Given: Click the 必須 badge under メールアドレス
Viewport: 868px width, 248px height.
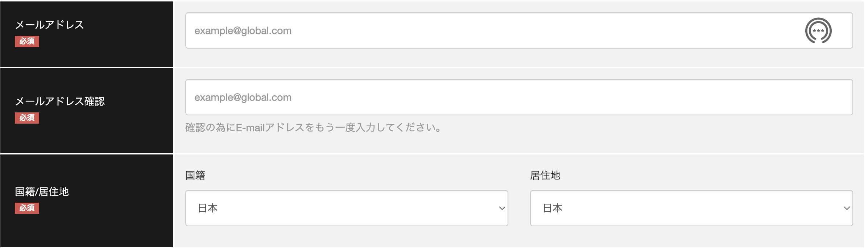Looking at the screenshot, I should pyautogui.click(x=27, y=41).
